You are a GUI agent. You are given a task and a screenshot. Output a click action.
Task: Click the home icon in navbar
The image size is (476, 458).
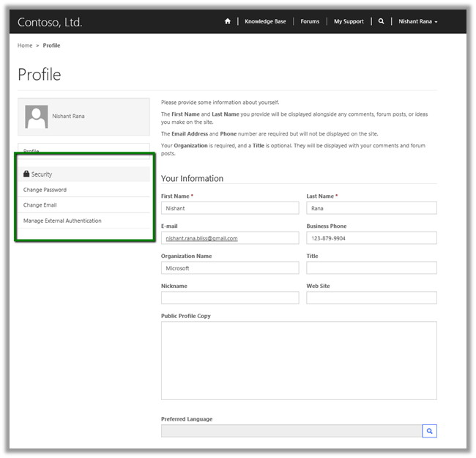point(228,22)
